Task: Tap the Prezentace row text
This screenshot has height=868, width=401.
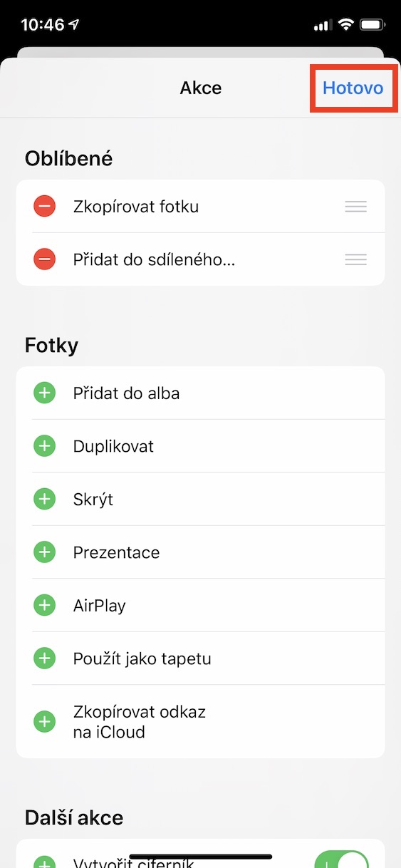Action: point(116,552)
